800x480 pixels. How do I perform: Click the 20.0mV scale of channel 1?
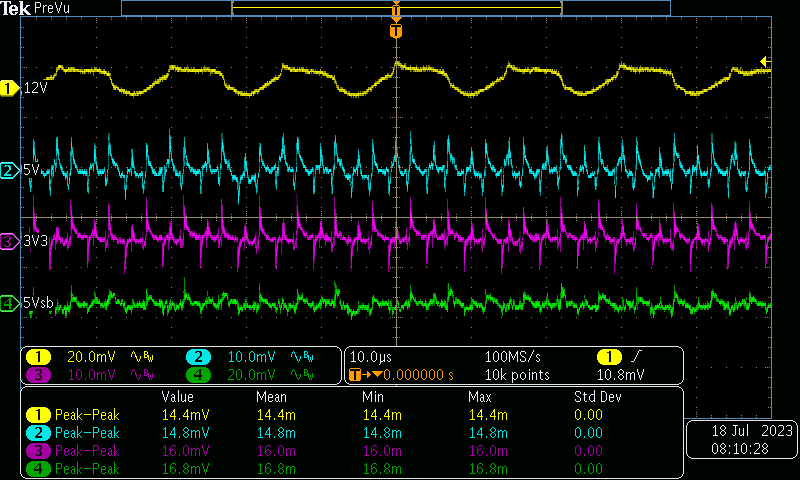pos(91,357)
